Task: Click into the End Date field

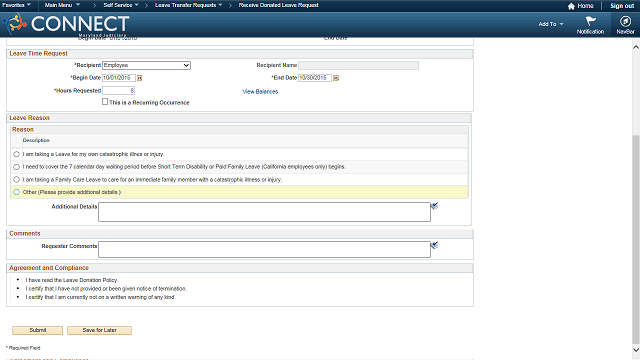Action: [x=315, y=78]
